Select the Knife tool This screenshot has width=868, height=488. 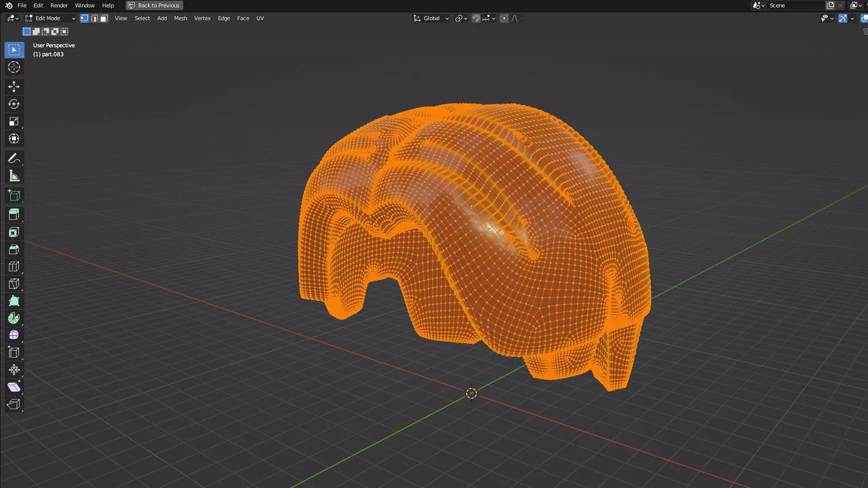click(x=14, y=284)
